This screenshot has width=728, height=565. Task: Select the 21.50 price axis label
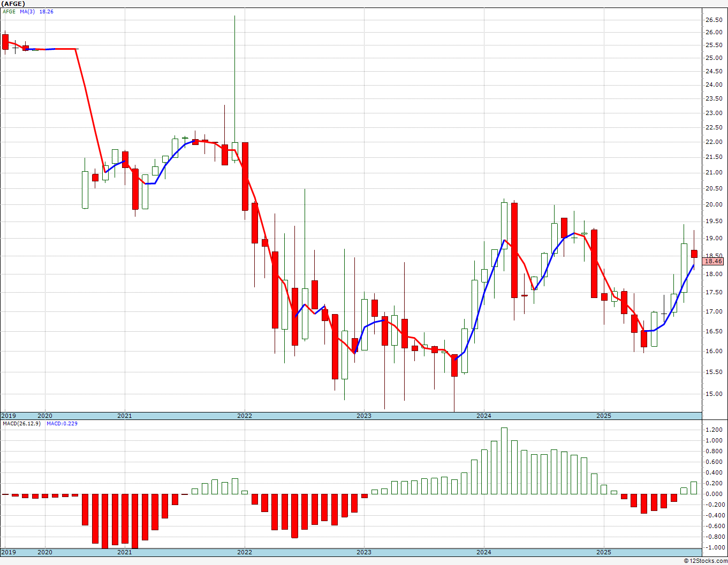pyautogui.click(x=714, y=157)
